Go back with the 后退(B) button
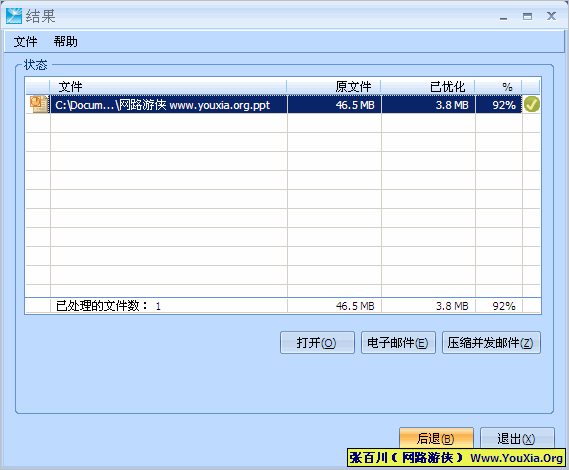Viewport: 569px width, 470px height. tap(436, 438)
